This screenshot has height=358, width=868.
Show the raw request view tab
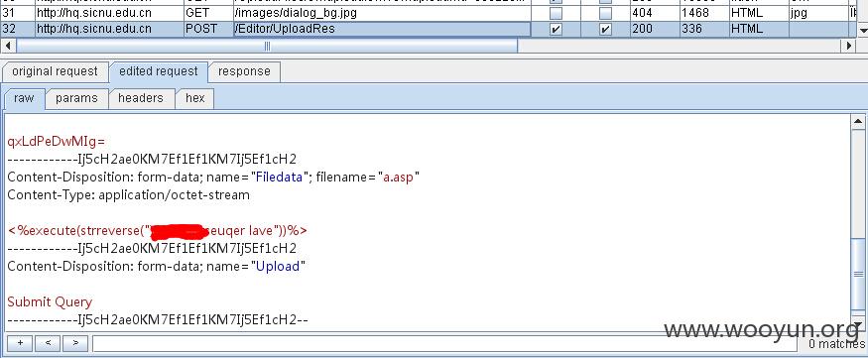pyautogui.click(x=24, y=98)
